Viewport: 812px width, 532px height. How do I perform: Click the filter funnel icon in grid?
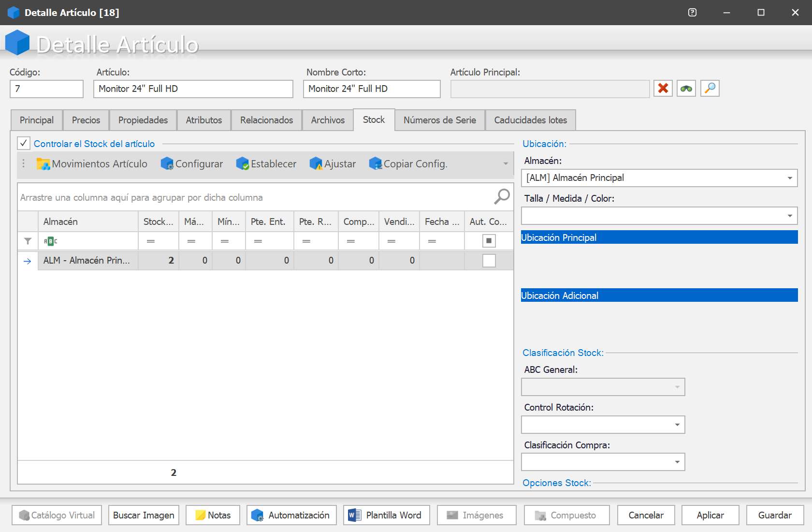pyautogui.click(x=28, y=241)
